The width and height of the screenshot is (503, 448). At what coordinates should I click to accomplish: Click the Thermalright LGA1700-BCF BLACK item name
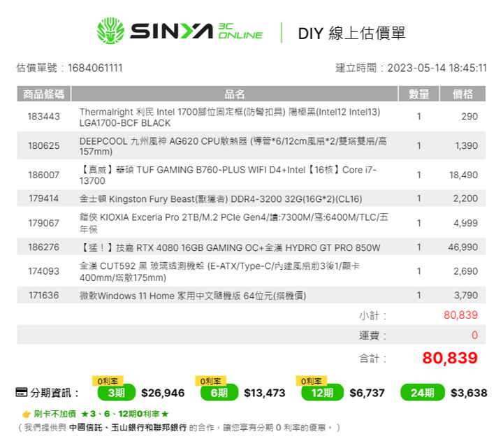click(230, 117)
